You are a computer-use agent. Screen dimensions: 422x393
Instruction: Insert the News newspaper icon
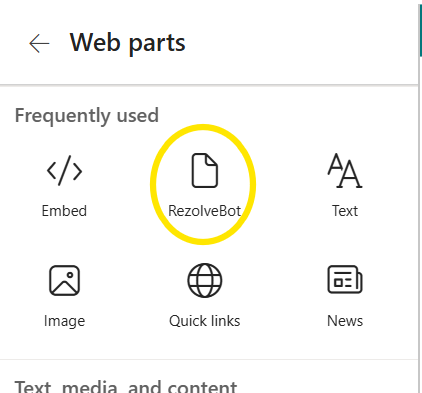[x=345, y=280]
